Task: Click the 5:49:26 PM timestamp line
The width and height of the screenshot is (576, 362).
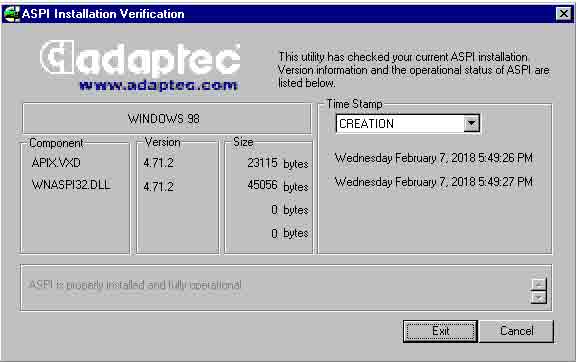Action: pyautogui.click(x=433, y=158)
